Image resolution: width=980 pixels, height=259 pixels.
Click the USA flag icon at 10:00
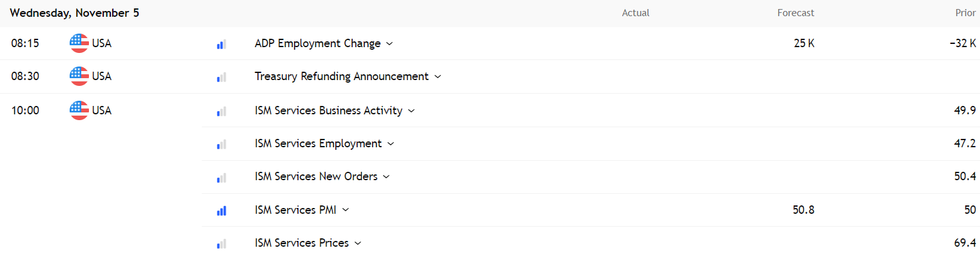(79, 110)
